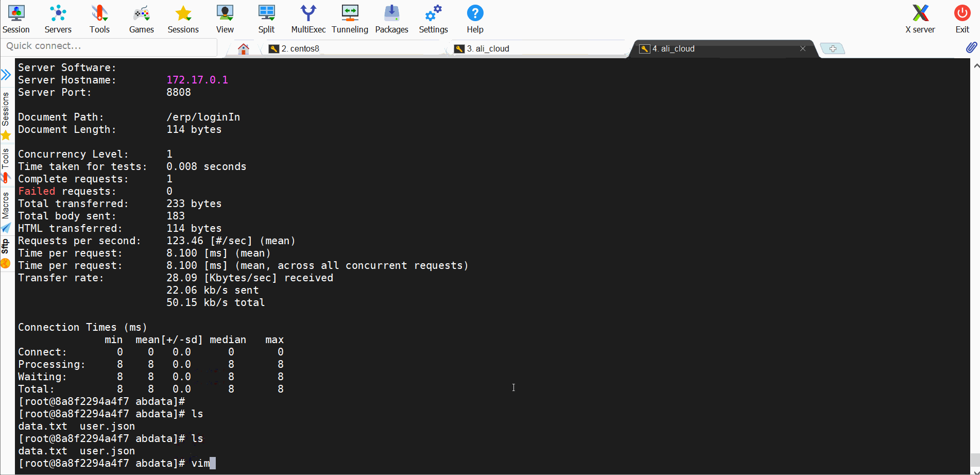Go to the Home tab icon
The image size is (980, 475).
[244, 48]
